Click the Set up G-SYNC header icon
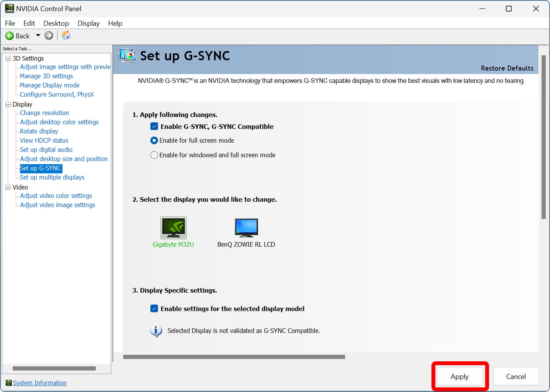The height and width of the screenshot is (392, 550). point(127,56)
